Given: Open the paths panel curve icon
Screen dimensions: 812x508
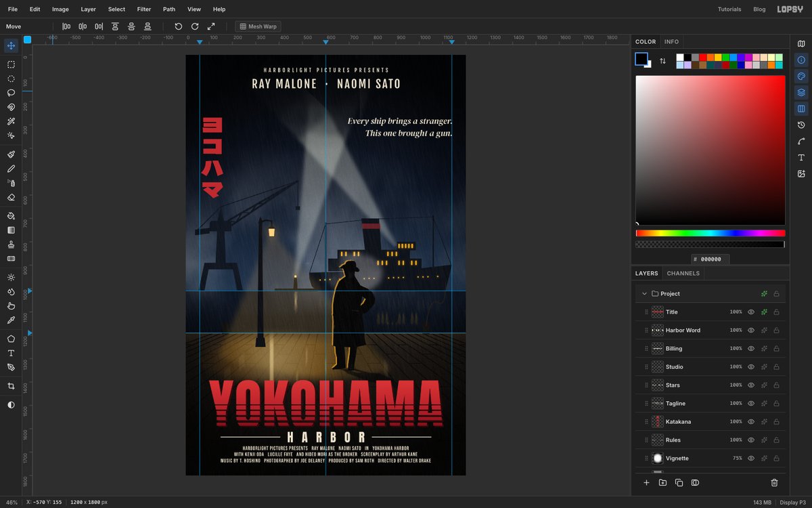Looking at the screenshot, I should (x=801, y=142).
